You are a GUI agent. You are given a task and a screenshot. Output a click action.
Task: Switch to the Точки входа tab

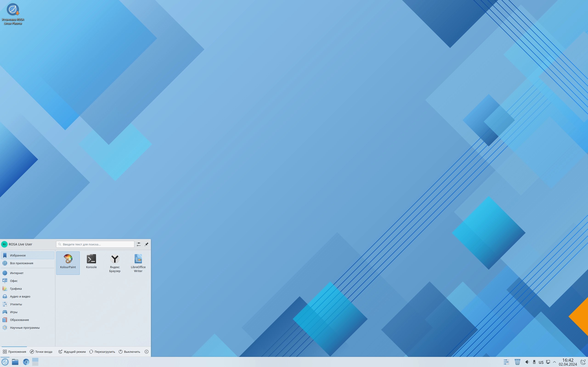click(41, 351)
